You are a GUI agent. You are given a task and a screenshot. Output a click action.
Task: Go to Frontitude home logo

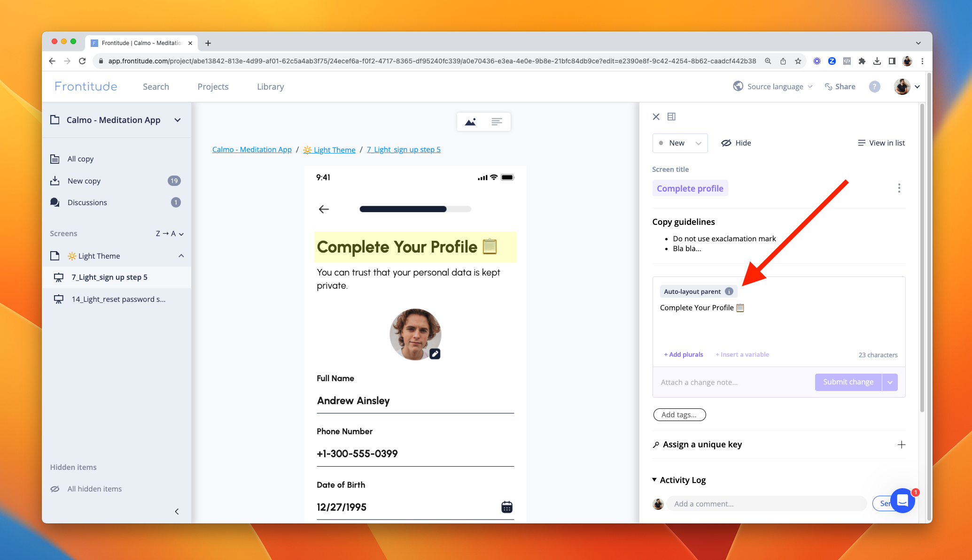[86, 87]
